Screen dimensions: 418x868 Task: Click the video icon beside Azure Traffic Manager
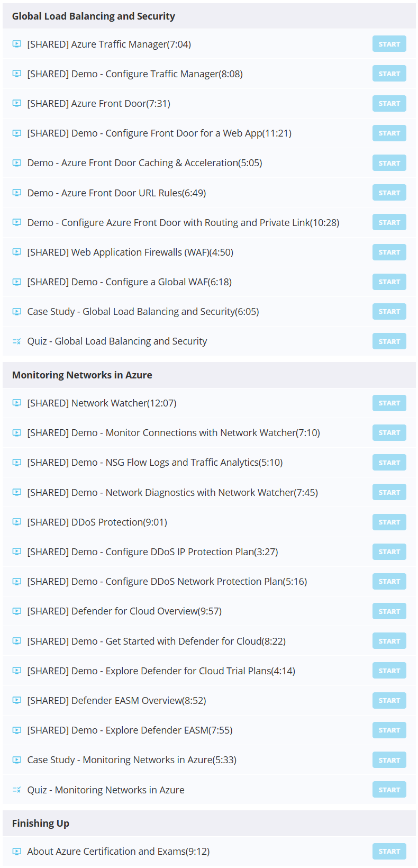coord(17,44)
